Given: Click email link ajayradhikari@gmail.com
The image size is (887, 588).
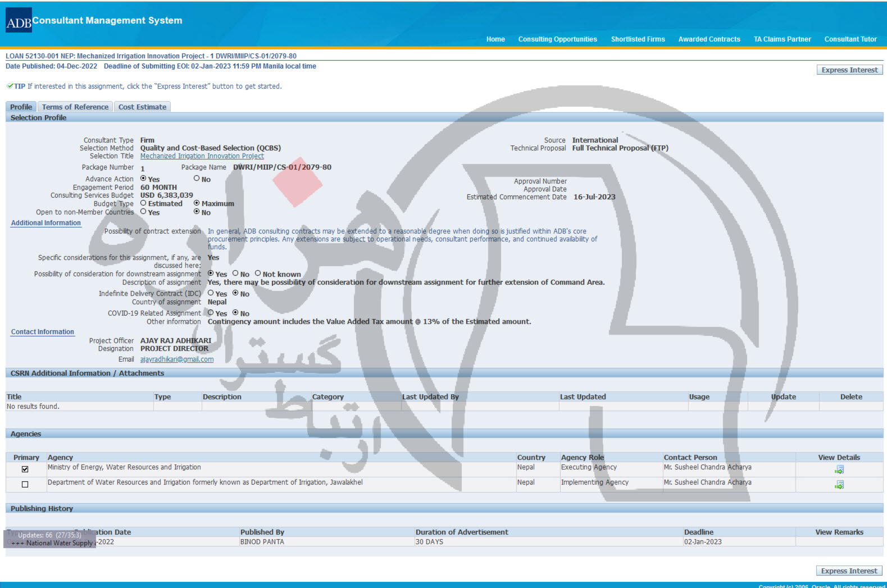Looking at the screenshot, I should coord(177,359).
